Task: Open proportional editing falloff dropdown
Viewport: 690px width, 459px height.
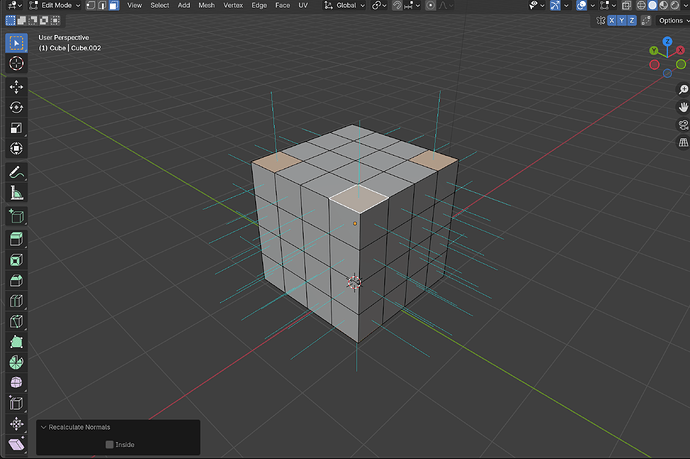Action: (x=445, y=5)
